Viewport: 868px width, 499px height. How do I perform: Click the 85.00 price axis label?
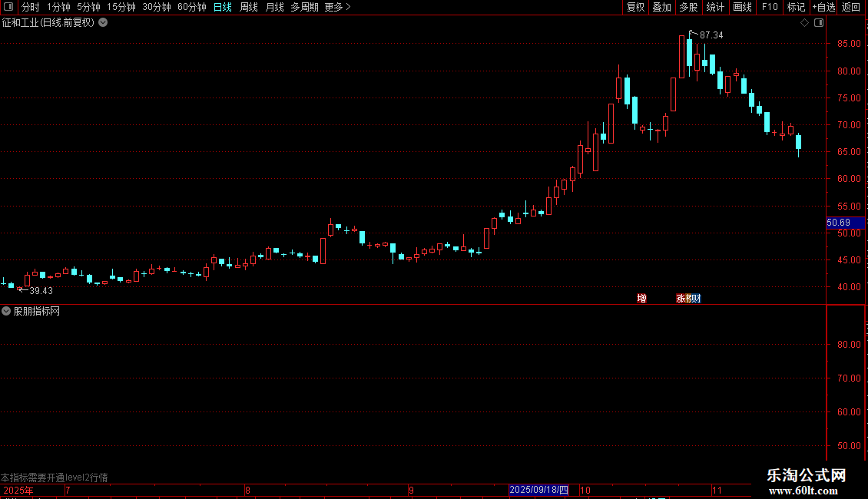[x=849, y=44]
